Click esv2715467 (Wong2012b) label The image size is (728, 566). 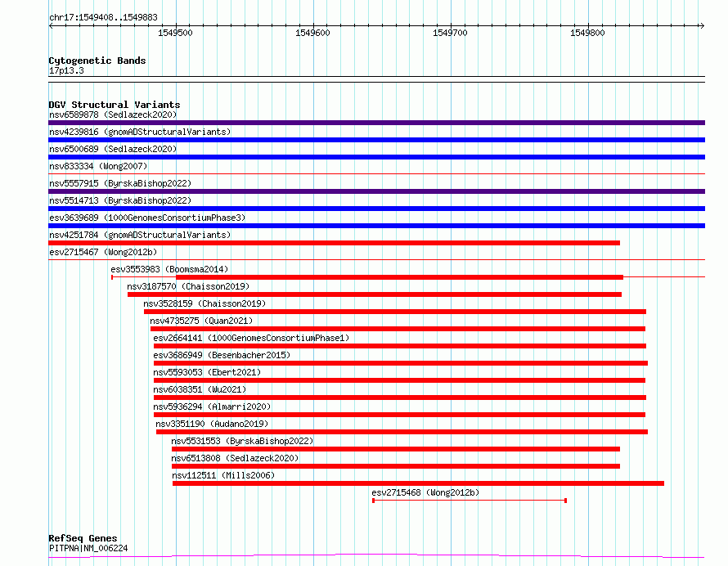pos(103,252)
